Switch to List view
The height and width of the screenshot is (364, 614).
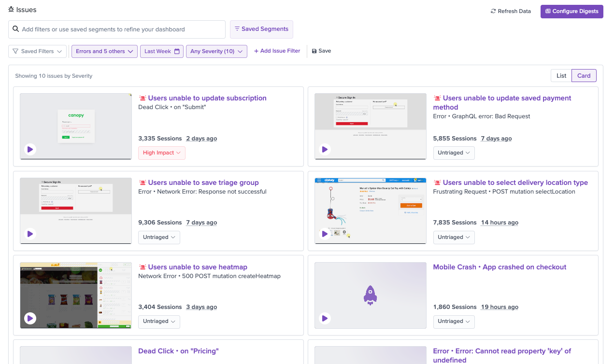pos(561,76)
